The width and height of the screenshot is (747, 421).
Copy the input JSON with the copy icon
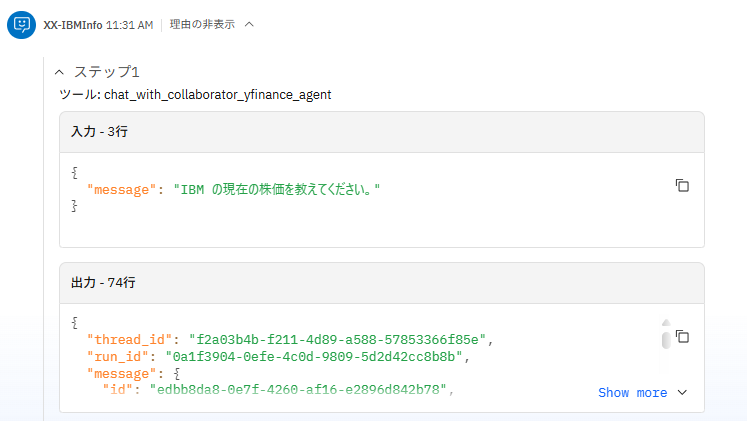coord(682,185)
